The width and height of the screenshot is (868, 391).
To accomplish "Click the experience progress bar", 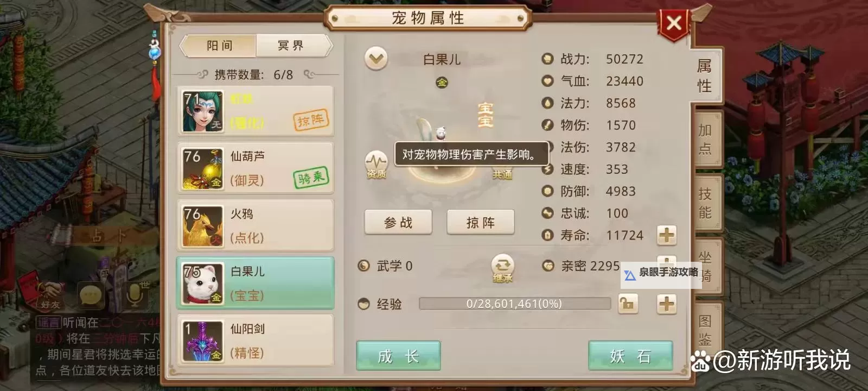I will 514,304.
